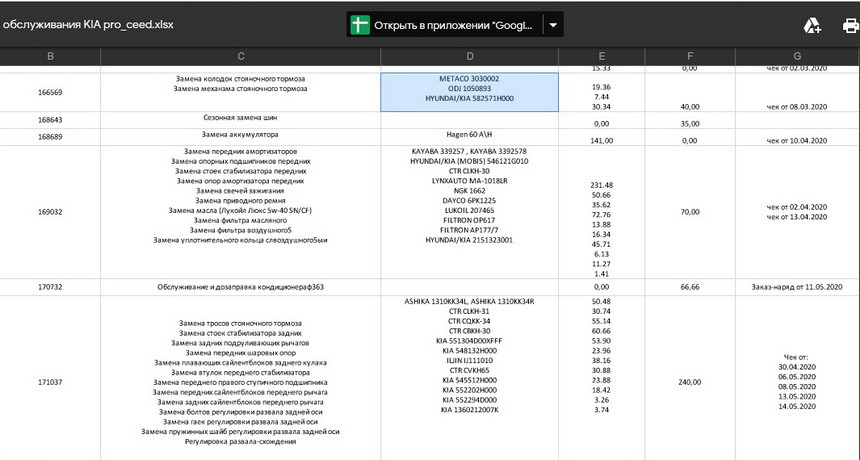
Task: Click 'KIA 1360212007K' part line
Action: click(469, 410)
